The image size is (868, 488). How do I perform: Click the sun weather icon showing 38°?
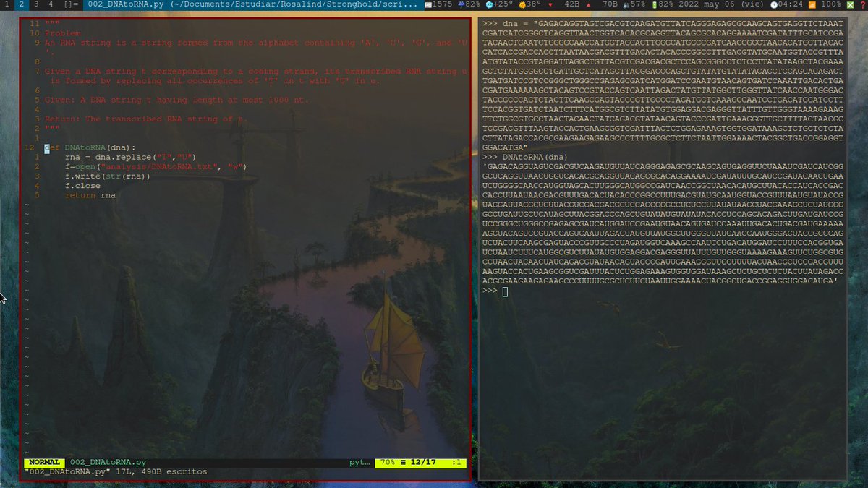[x=522, y=4]
